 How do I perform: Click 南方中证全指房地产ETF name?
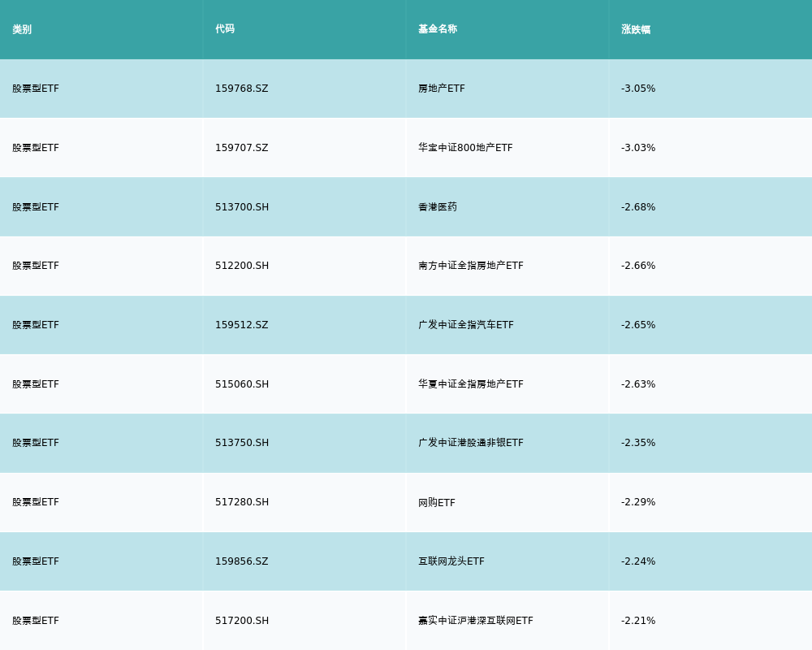click(471, 266)
